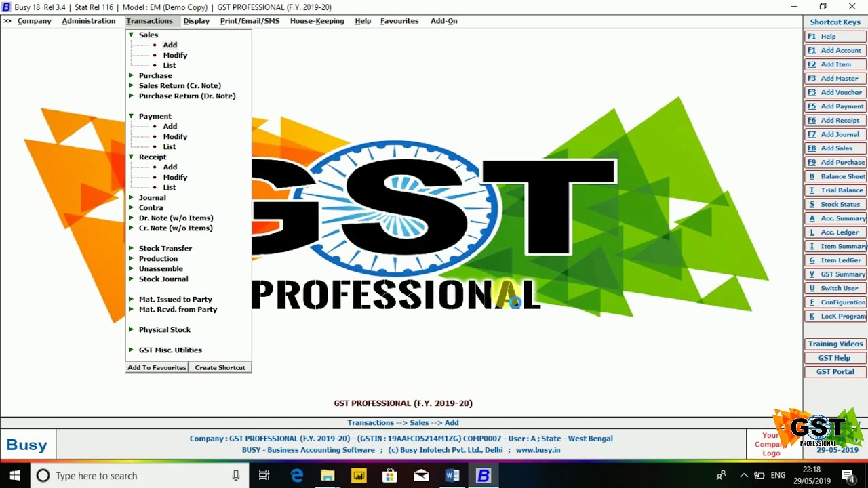868x488 pixels.
Task: Select Add under Receipt
Action: pos(170,167)
